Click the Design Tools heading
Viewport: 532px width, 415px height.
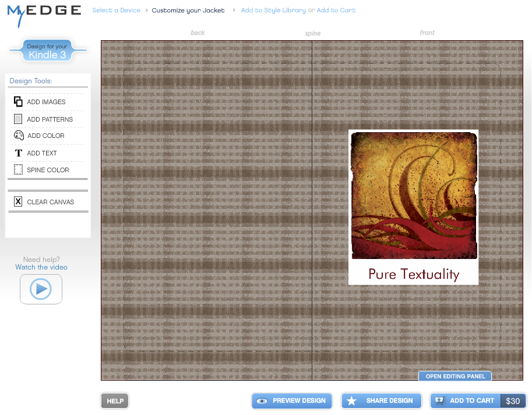coord(31,81)
